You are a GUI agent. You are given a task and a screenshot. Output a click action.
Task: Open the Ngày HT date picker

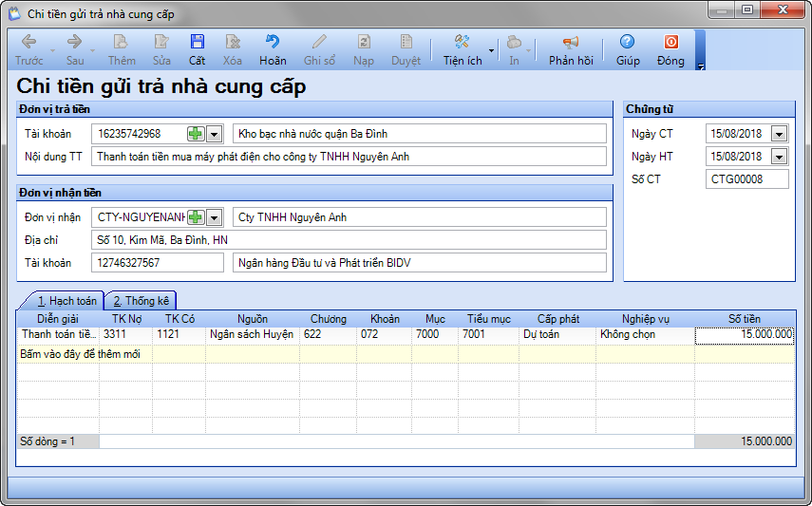pyautogui.click(x=780, y=157)
